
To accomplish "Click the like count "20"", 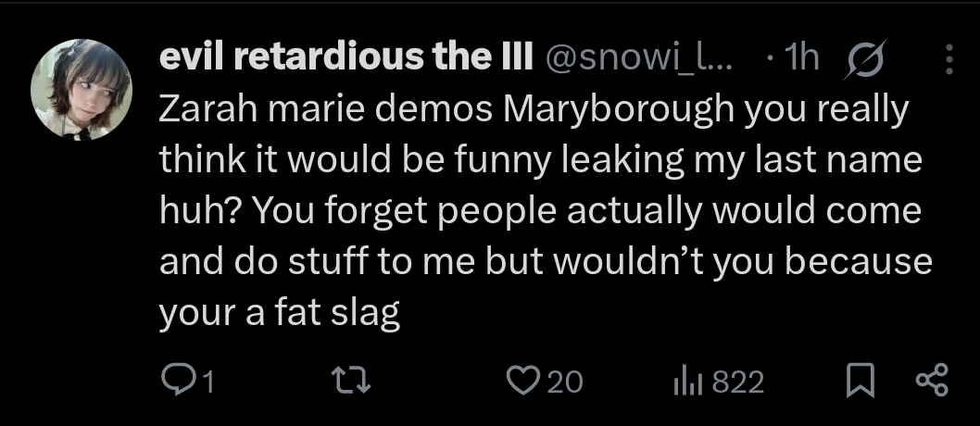I will point(565,382).
